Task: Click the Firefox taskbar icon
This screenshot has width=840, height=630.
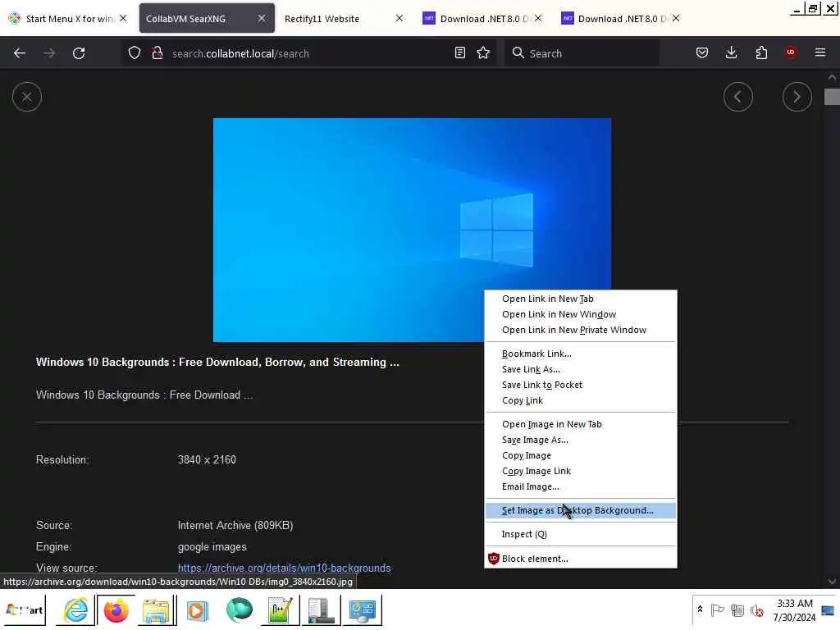Action: (116, 610)
